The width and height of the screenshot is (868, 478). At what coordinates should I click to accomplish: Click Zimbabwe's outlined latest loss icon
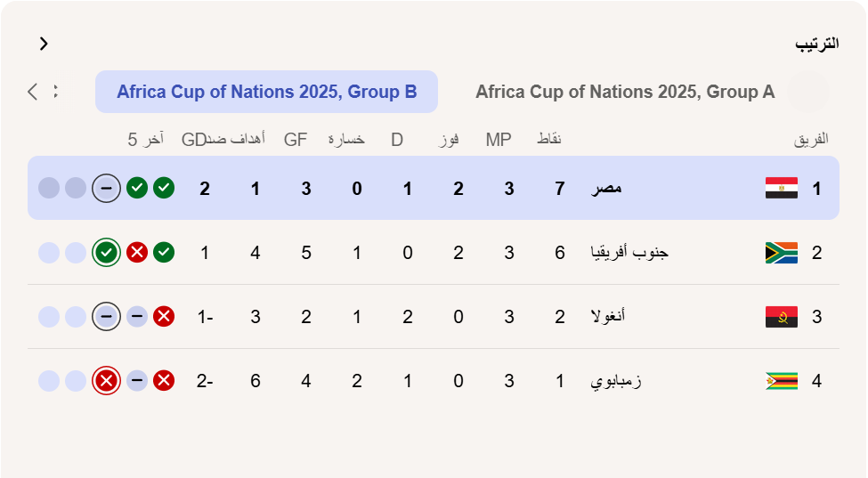107,381
